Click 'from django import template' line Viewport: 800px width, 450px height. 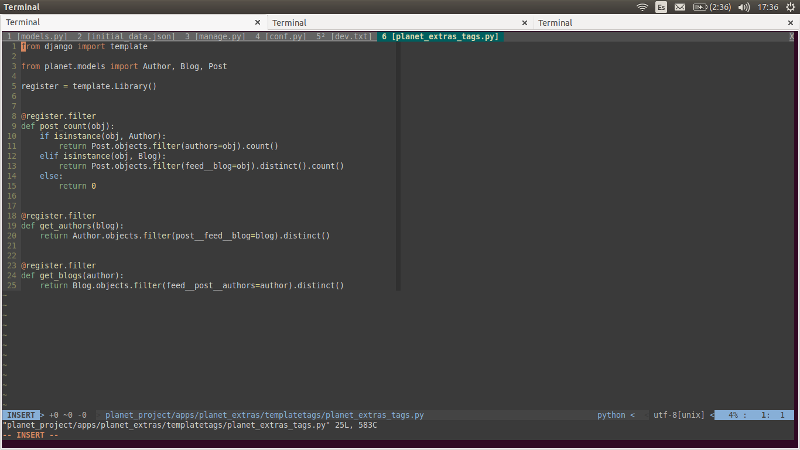coord(84,46)
